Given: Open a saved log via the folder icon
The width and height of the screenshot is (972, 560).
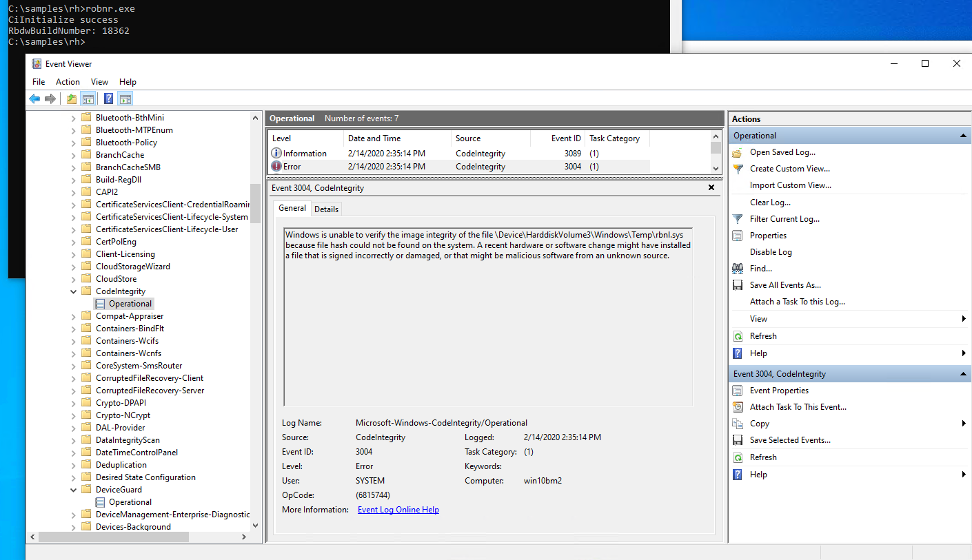Looking at the screenshot, I should pyautogui.click(x=738, y=152).
